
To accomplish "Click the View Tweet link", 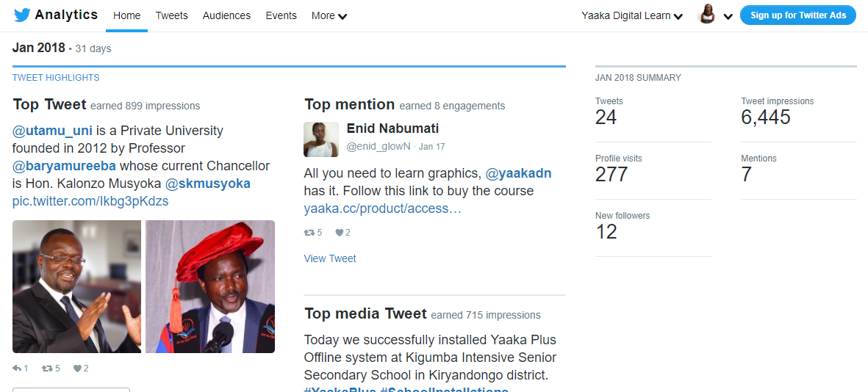I will tap(330, 258).
